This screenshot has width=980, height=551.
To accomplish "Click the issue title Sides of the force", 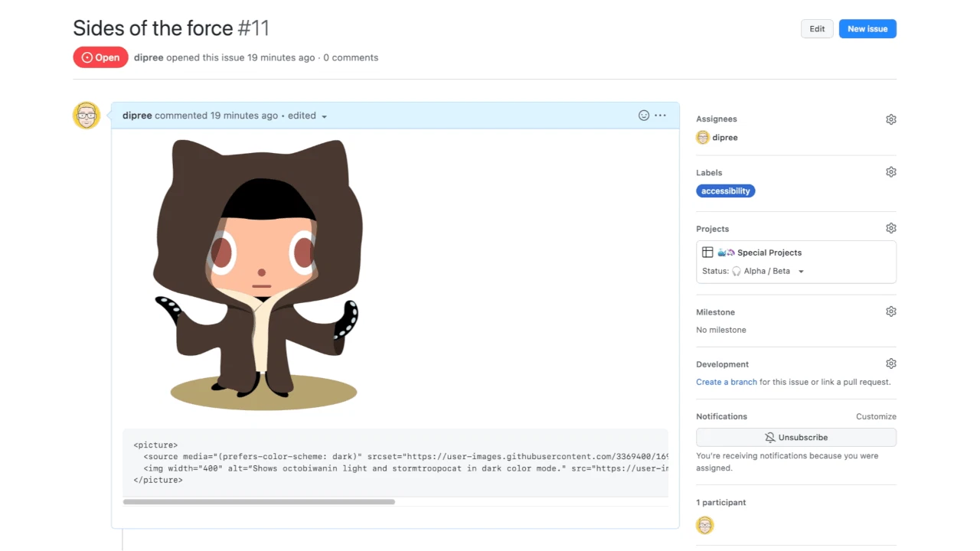I will (x=152, y=28).
